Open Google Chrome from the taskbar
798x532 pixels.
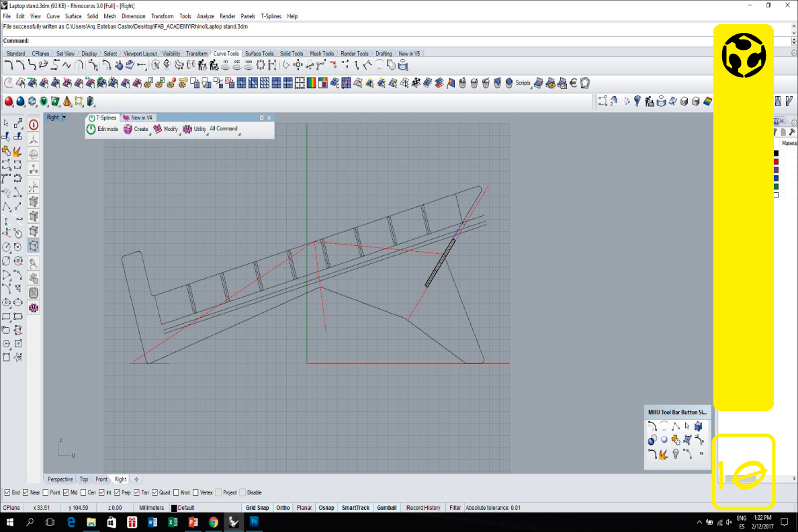tap(213, 522)
